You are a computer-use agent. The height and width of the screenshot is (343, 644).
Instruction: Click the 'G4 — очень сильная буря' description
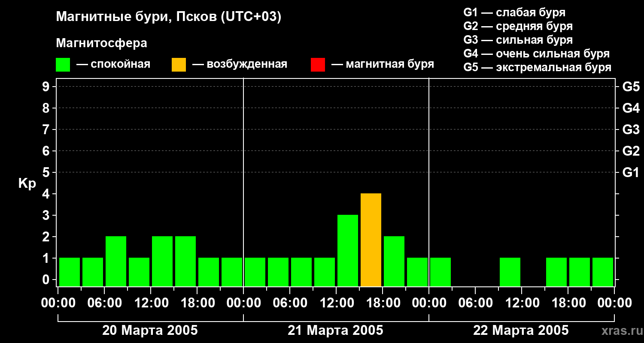click(536, 54)
